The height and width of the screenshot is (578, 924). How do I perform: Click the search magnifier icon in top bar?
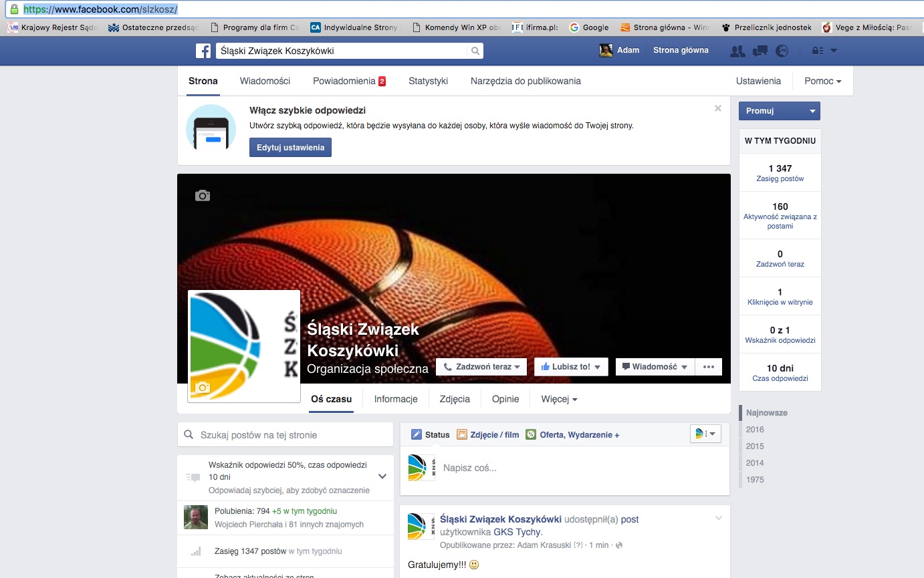pyautogui.click(x=475, y=51)
